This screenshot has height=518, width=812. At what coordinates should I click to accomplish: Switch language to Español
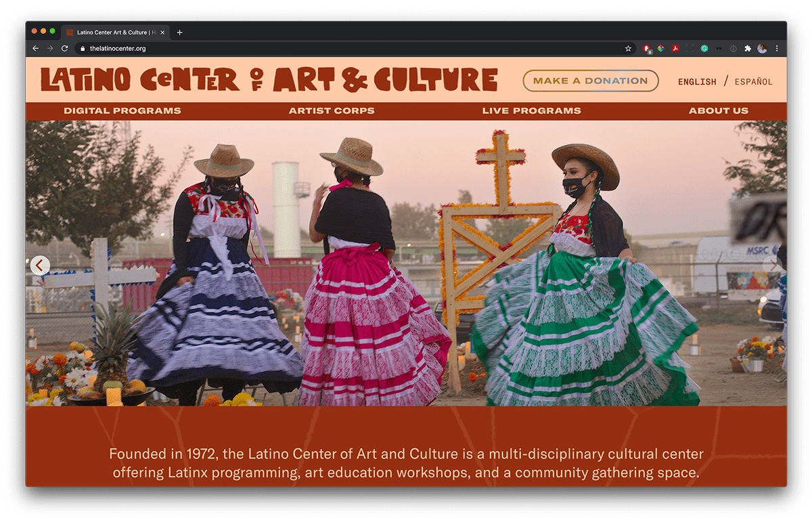[753, 82]
